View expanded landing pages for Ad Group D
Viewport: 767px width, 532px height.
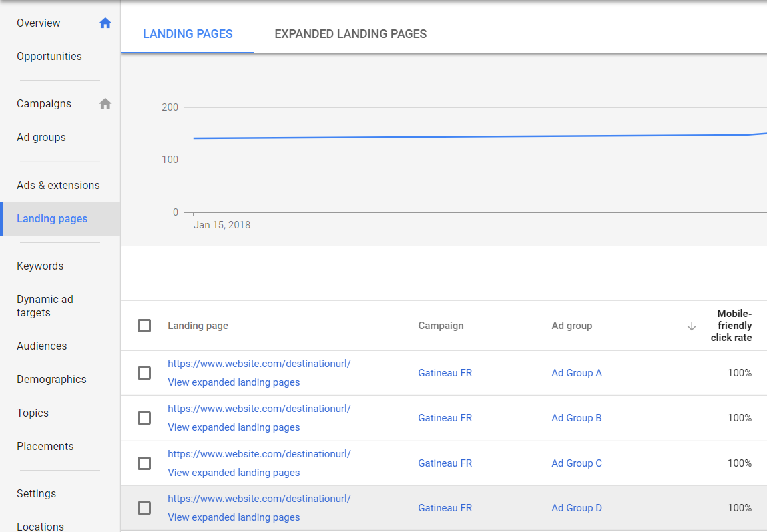(234, 517)
